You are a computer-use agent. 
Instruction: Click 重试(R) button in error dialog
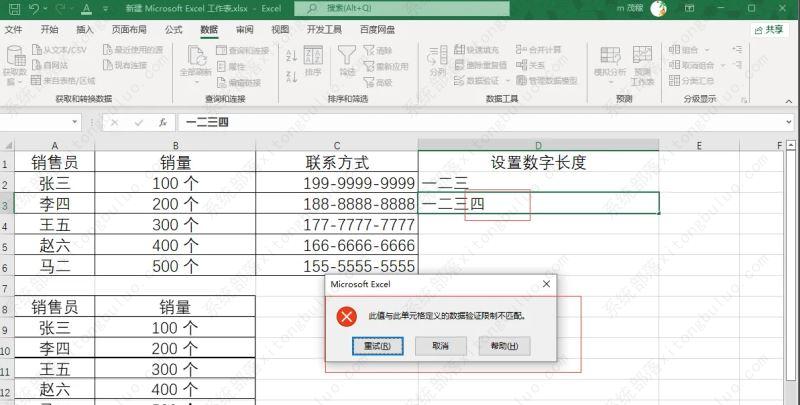click(x=377, y=345)
